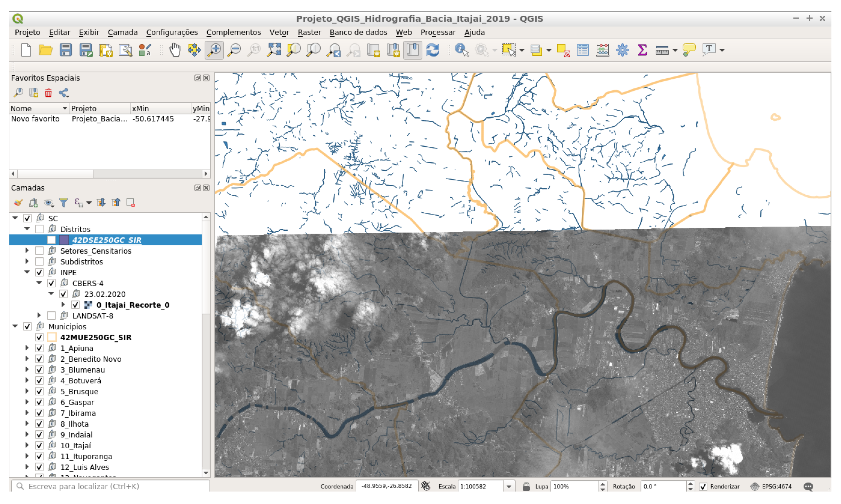Toggle the Renderizar checkbox
The width and height of the screenshot is (841, 504).
click(703, 487)
